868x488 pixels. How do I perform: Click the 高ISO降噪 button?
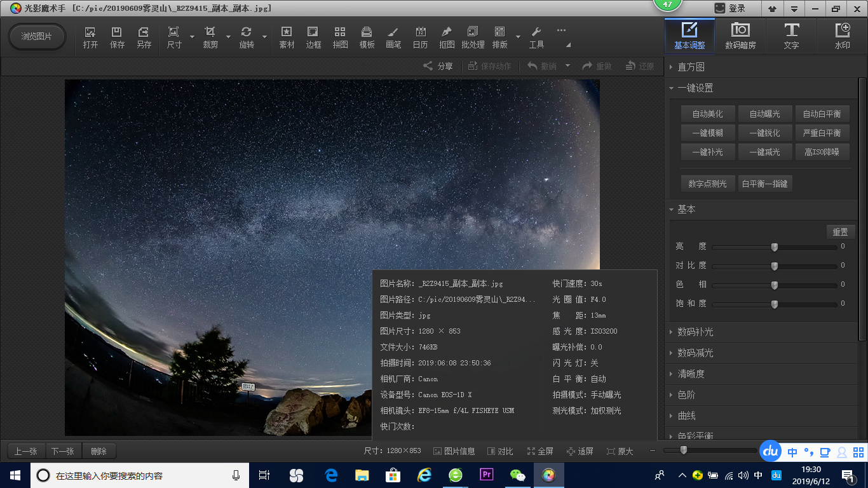pyautogui.click(x=822, y=152)
